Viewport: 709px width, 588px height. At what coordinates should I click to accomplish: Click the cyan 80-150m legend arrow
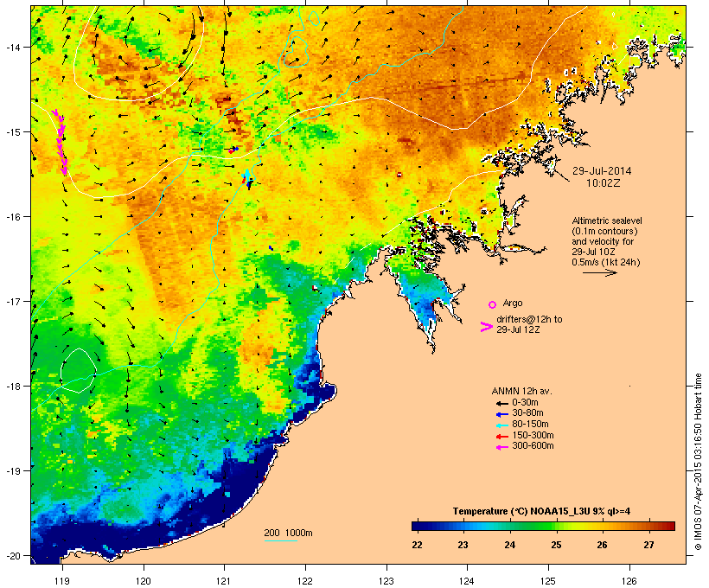(x=501, y=425)
